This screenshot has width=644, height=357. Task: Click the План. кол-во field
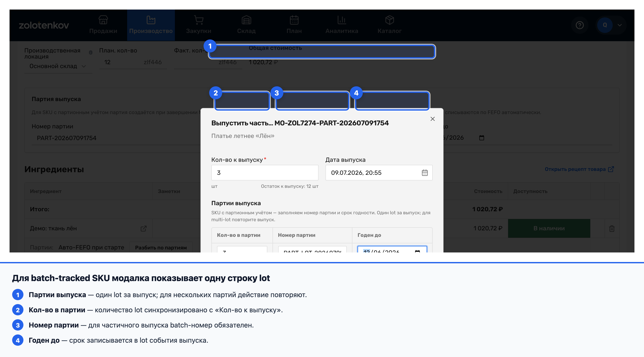click(x=133, y=62)
